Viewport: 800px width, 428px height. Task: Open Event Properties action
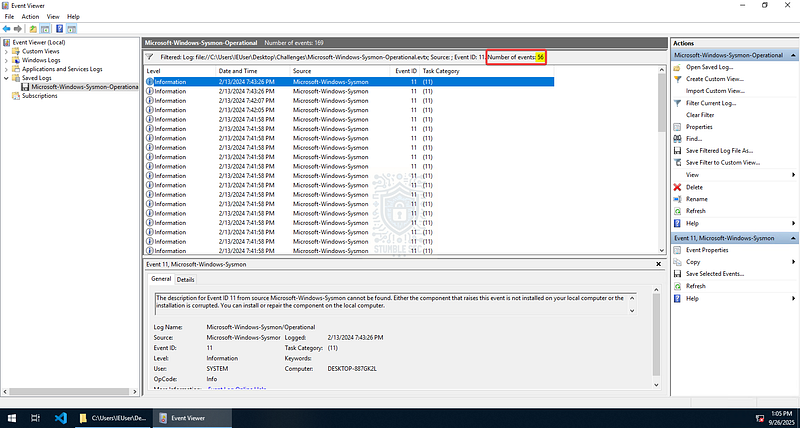pos(707,250)
